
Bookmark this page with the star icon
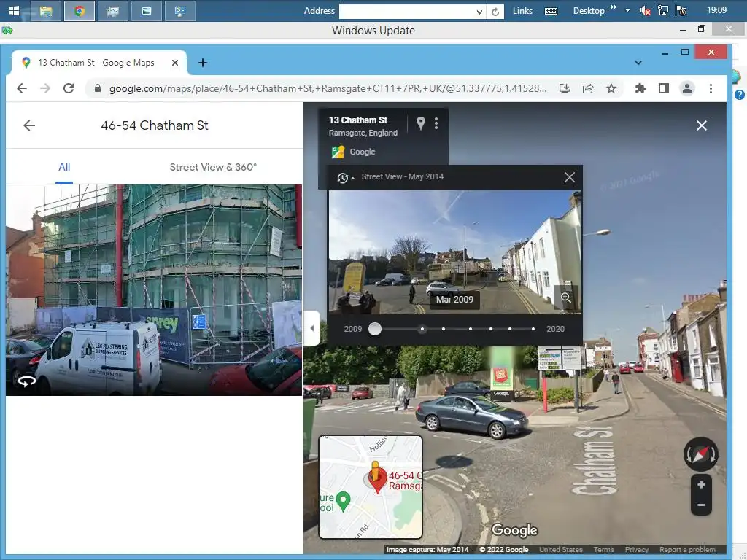point(611,88)
